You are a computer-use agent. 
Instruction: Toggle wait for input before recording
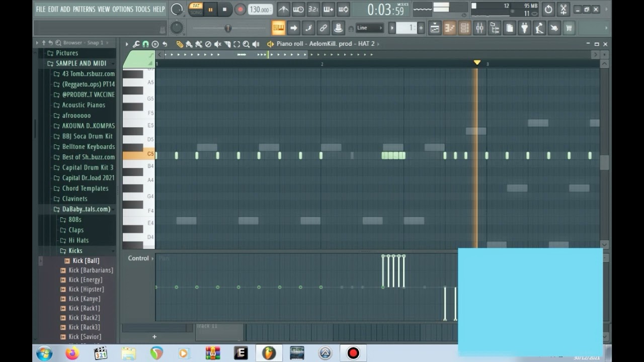pos(298,9)
